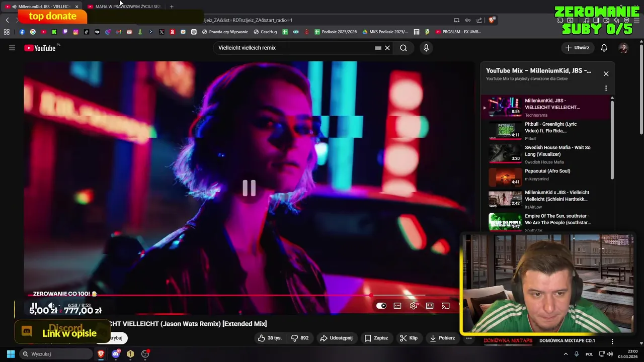644x362 pixels.
Task: Open the taskbar clock showing 23:00
Action: [627, 354]
